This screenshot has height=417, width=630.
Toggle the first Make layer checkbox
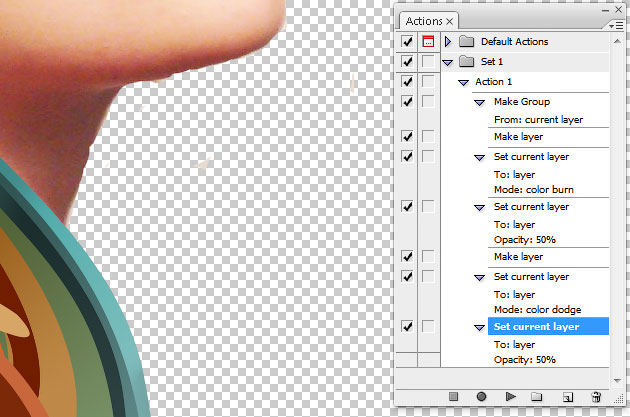coord(407,137)
